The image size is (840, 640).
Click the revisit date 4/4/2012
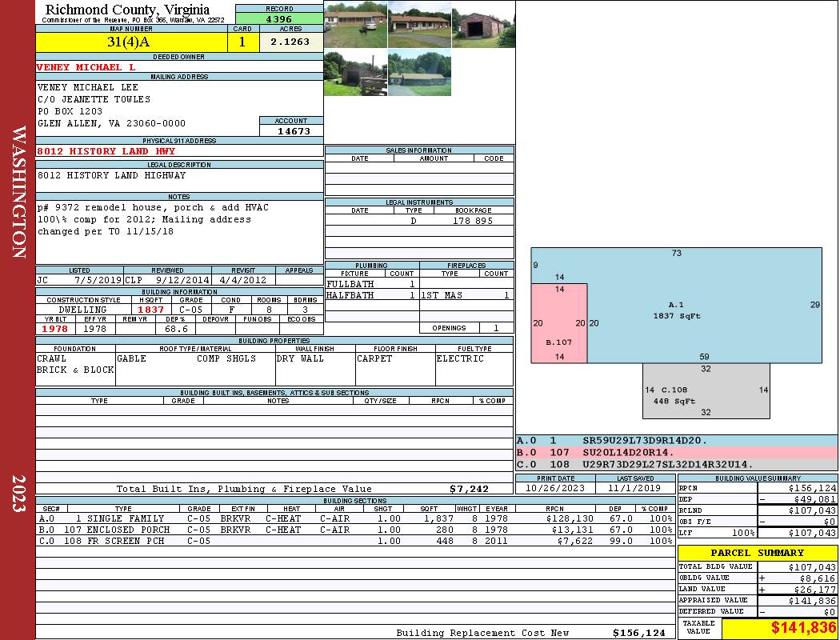point(242,280)
